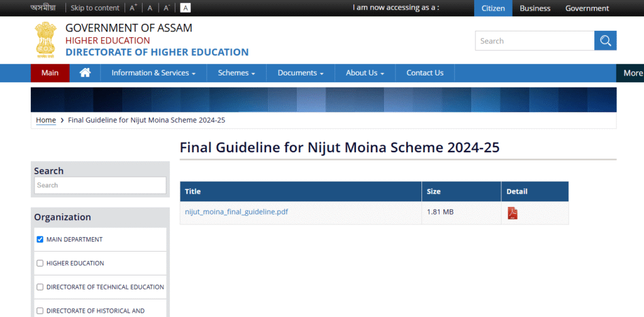The height and width of the screenshot is (317, 644).
Task: Check DIRECTORATE OF TECHNICAL EDUCATION checkbox
Action: pos(40,287)
